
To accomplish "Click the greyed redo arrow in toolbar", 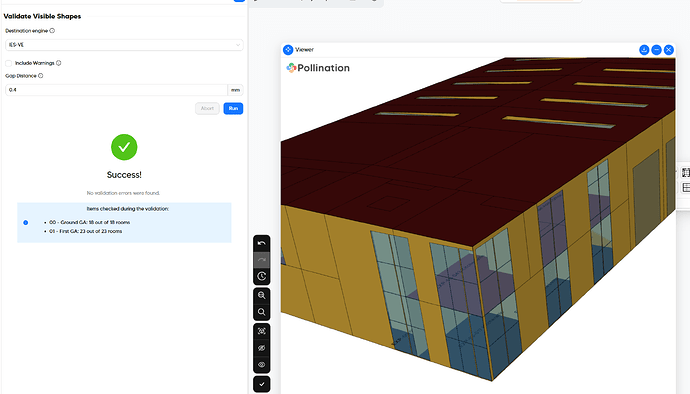I will click(261, 260).
